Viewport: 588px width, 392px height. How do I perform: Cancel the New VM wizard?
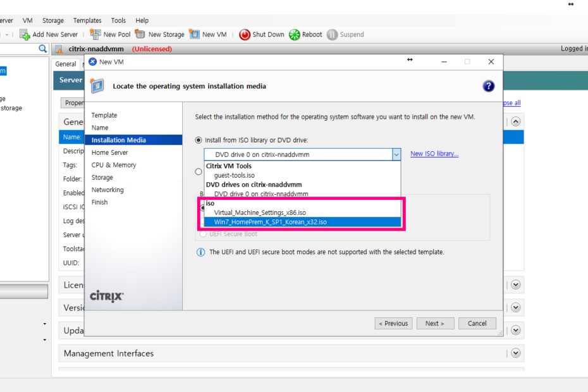(x=477, y=323)
